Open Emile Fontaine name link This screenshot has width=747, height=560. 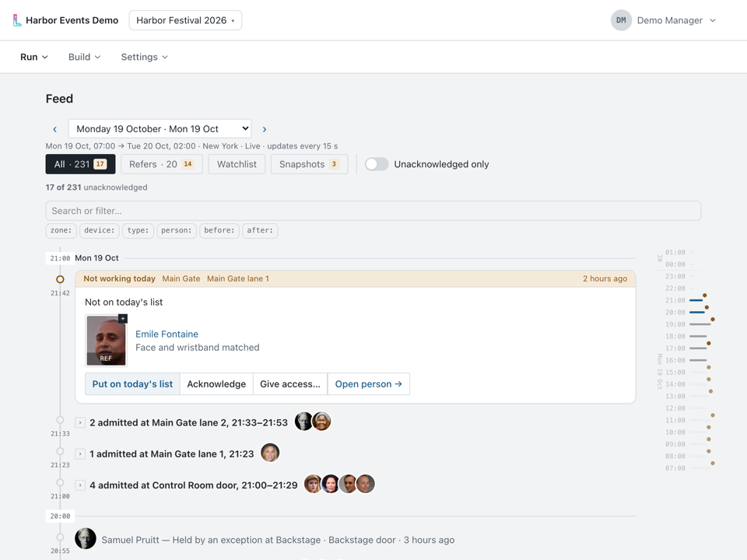pyautogui.click(x=167, y=334)
